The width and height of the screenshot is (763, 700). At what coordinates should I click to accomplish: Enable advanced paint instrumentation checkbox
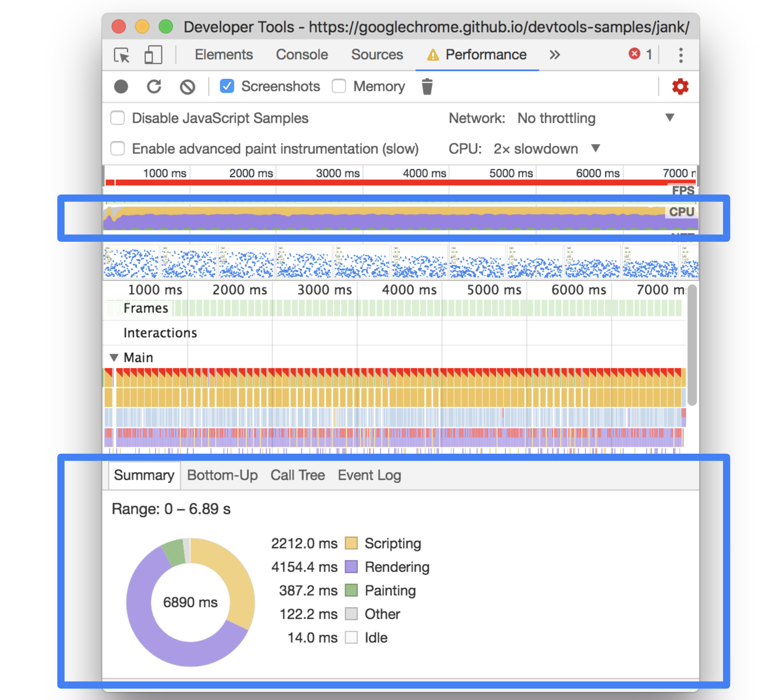click(x=118, y=149)
